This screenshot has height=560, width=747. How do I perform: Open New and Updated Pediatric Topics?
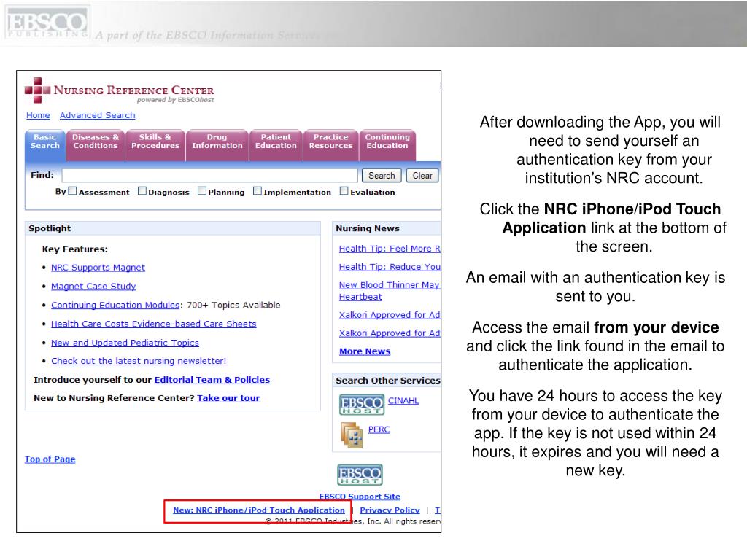(125, 343)
